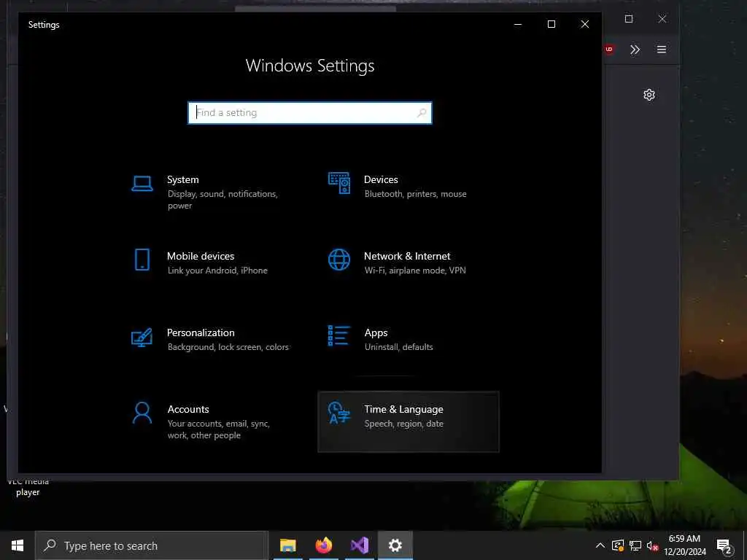The width and height of the screenshot is (747, 560).
Task: Open Mobile devices phone icon
Action: (x=142, y=260)
